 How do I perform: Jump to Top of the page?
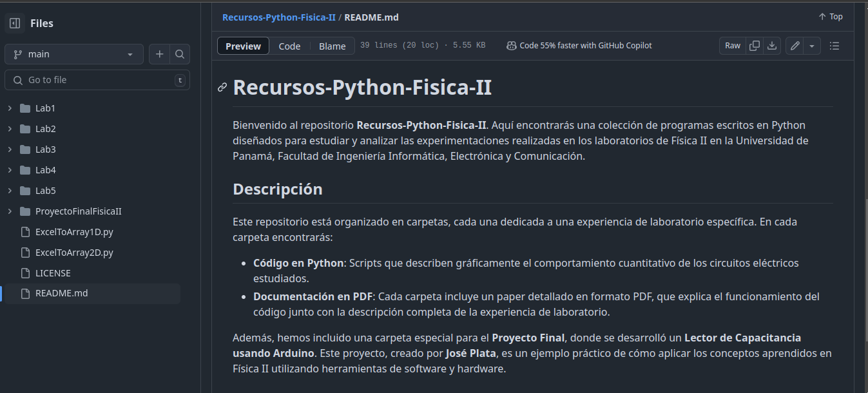[831, 17]
